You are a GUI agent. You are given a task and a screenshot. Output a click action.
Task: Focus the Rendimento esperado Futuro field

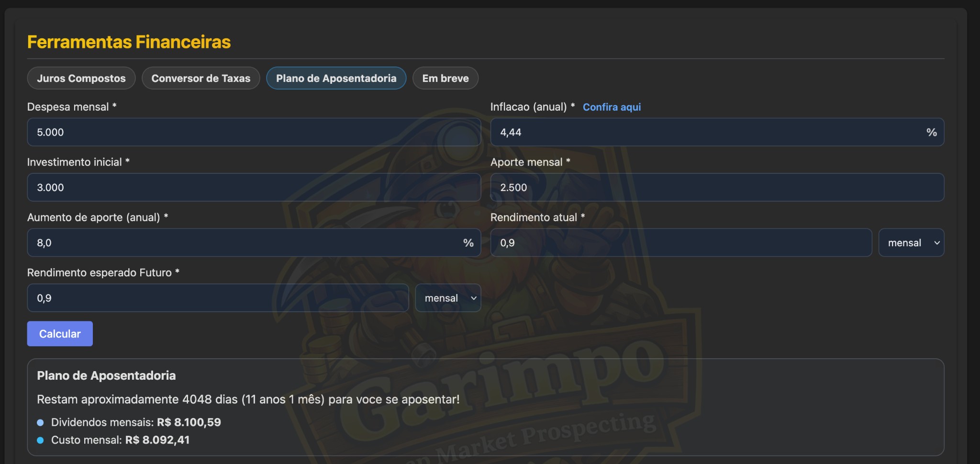point(218,298)
